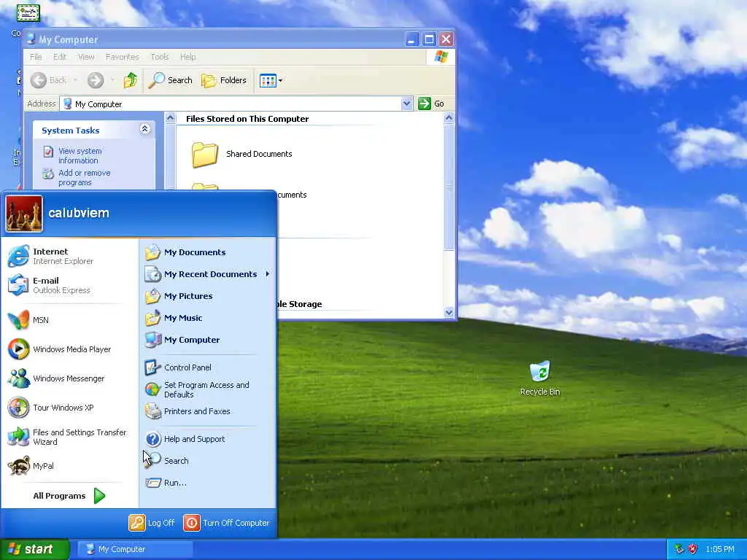Screen dimensions: 747x560
Task: Click the Up folder toolbar icon
Action: tap(130, 80)
